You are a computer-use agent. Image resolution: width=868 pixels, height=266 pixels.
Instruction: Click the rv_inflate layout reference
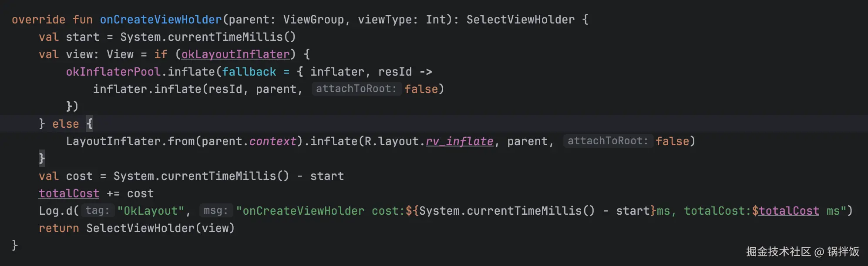pos(459,141)
